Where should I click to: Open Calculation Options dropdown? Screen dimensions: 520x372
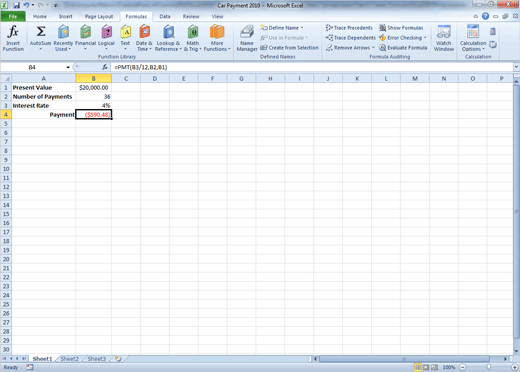coord(473,38)
